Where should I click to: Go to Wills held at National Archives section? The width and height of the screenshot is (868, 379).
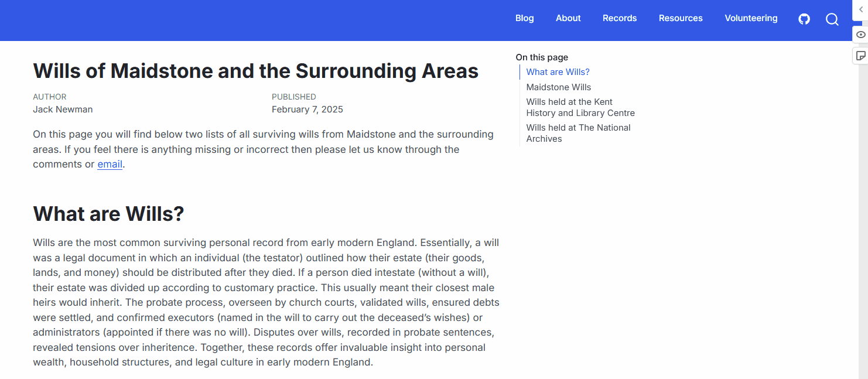[579, 133]
